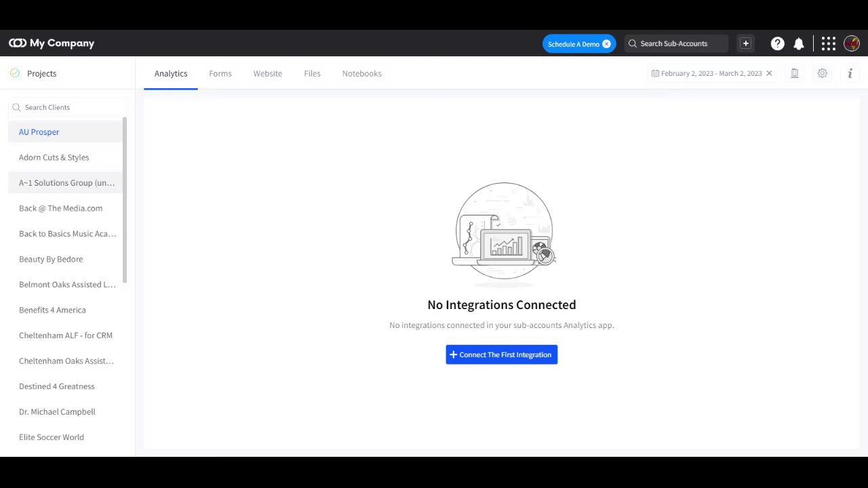868x488 pixels.
Task: Switch to the Website tab
Action: point(268,73)
